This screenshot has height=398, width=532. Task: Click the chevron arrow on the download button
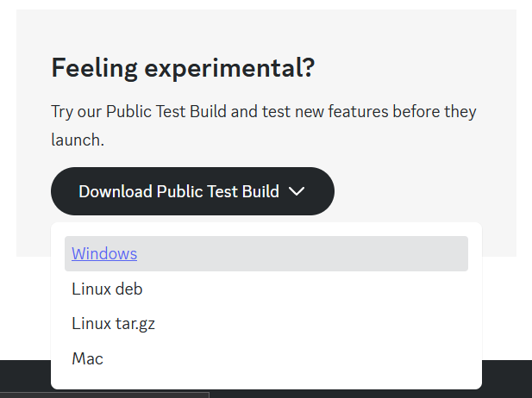(297, 191)
